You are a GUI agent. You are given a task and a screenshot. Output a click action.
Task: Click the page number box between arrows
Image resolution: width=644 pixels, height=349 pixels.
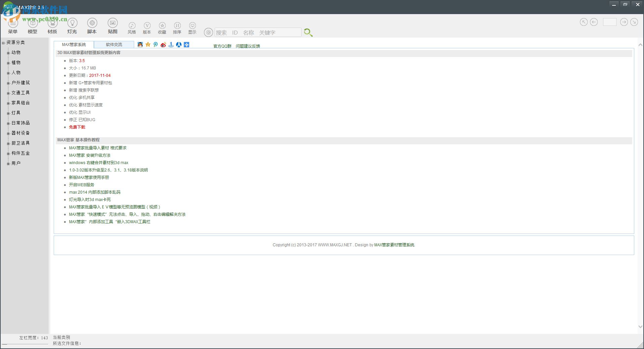[x=609, y=22]
